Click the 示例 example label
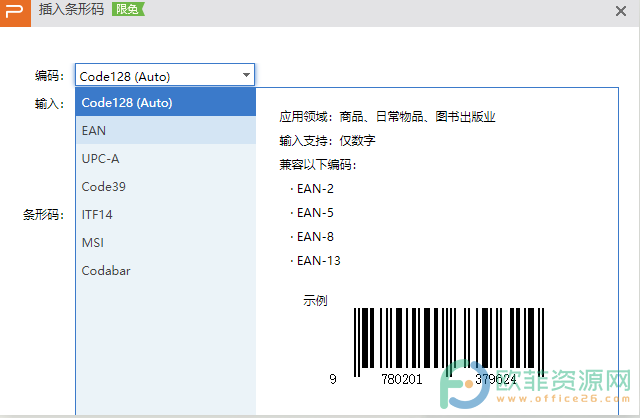 [315, 301]
